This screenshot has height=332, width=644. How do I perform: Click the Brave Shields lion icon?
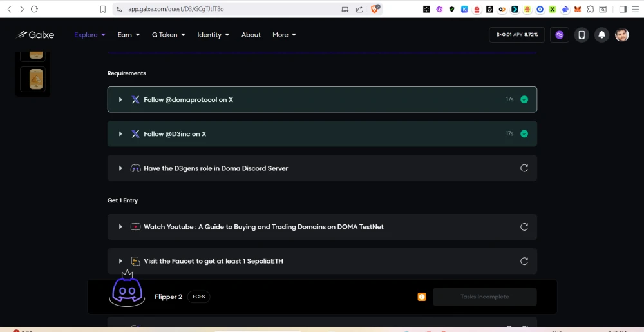(377, 9)
